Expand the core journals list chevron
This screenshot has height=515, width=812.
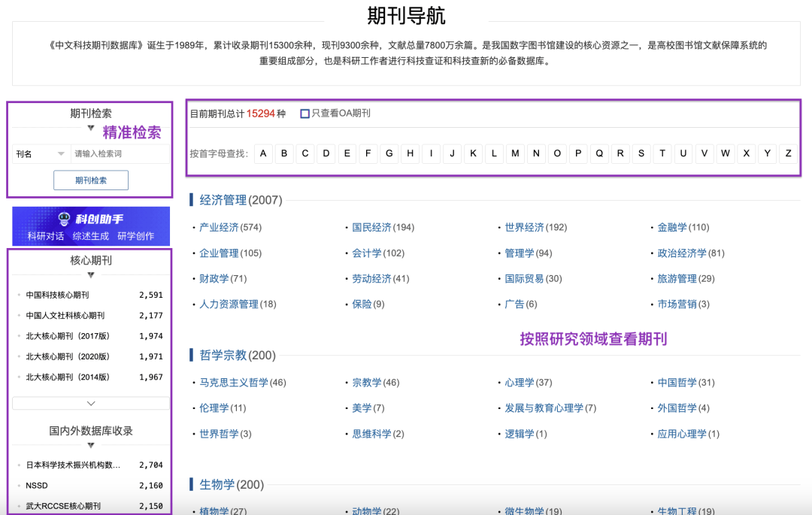click(91, 404)
